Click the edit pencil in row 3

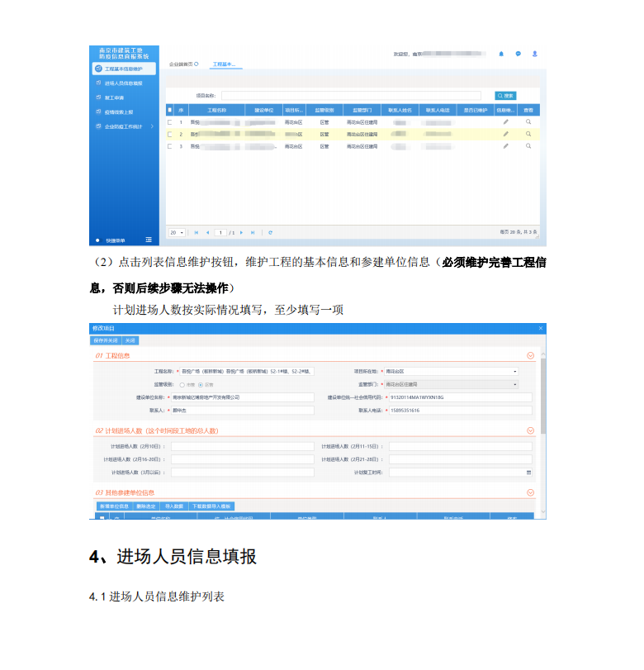point(505,146)
